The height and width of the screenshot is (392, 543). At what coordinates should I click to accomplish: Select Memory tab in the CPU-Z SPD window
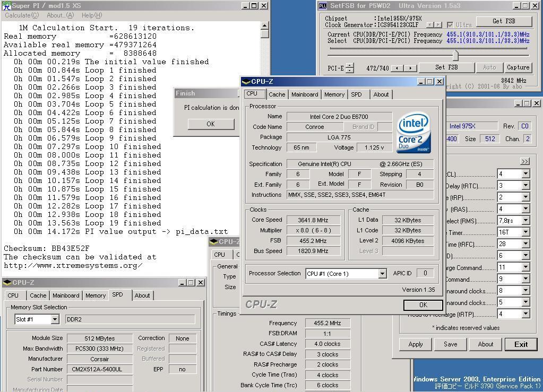[x=95, y=295]
